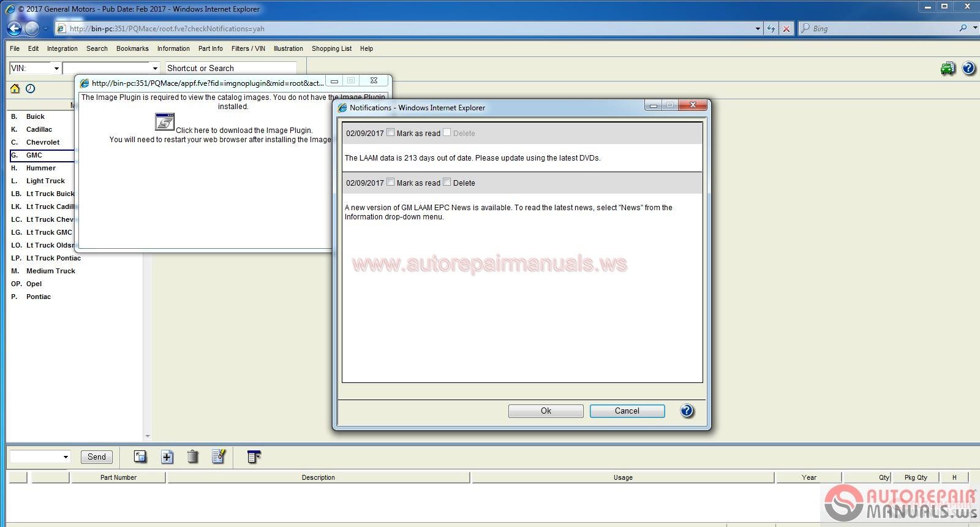Open the history clock icon
The width and height of the screenshot is (980, 527).
(30, 89)
